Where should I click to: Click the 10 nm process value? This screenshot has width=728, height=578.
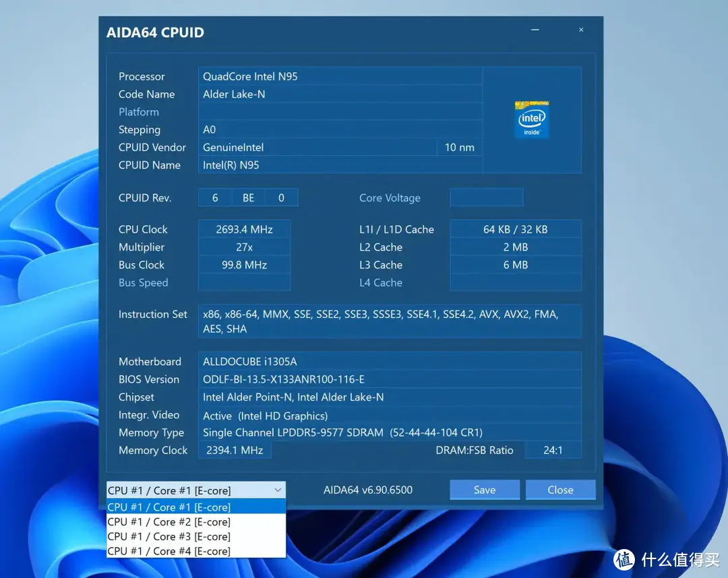click(460, 147)
